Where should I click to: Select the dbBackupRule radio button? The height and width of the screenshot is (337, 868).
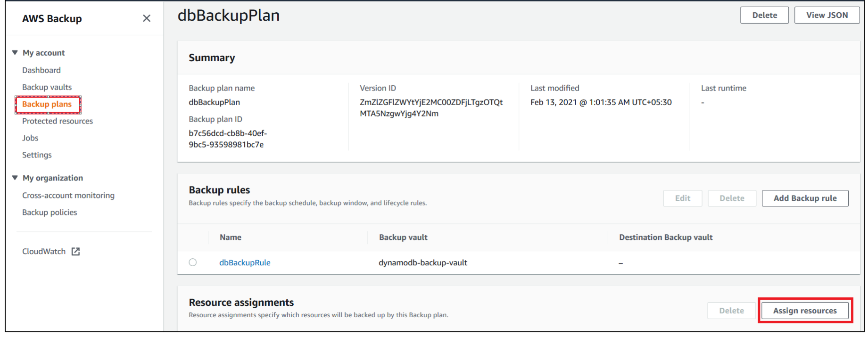click(193, 263)
